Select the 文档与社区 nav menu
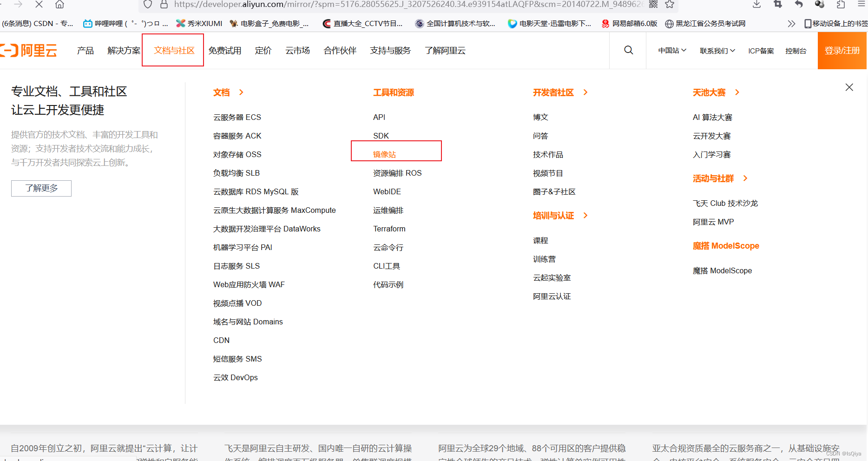This screenshot has width=868, height=461. (174, 51)
